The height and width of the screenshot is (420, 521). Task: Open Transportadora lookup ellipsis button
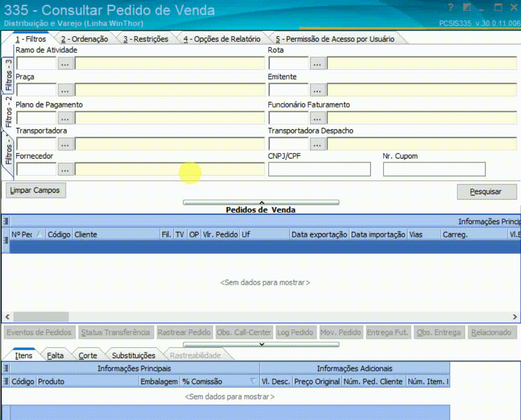[x=65, y=144]
